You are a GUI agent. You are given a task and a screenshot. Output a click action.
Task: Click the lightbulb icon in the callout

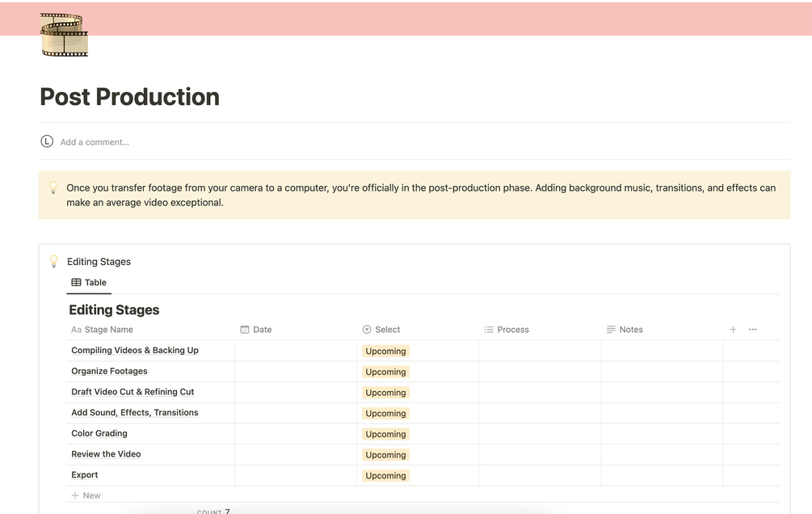point(53,187)
